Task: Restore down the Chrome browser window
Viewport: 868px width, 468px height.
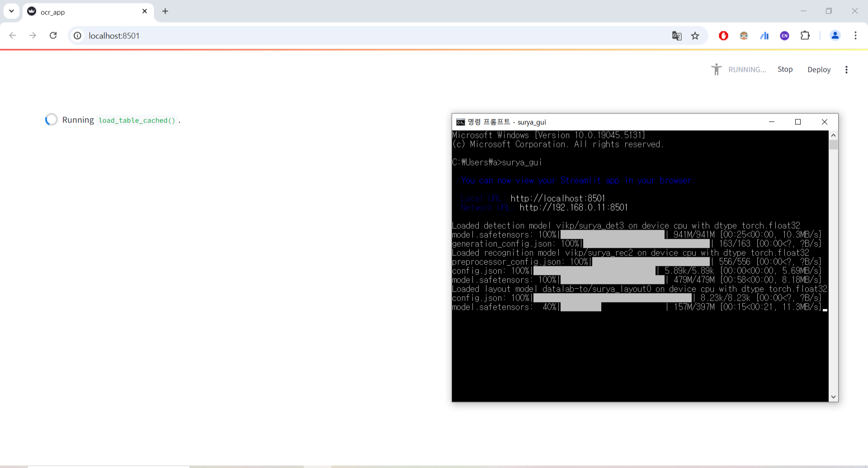Action: click(829, 11)
